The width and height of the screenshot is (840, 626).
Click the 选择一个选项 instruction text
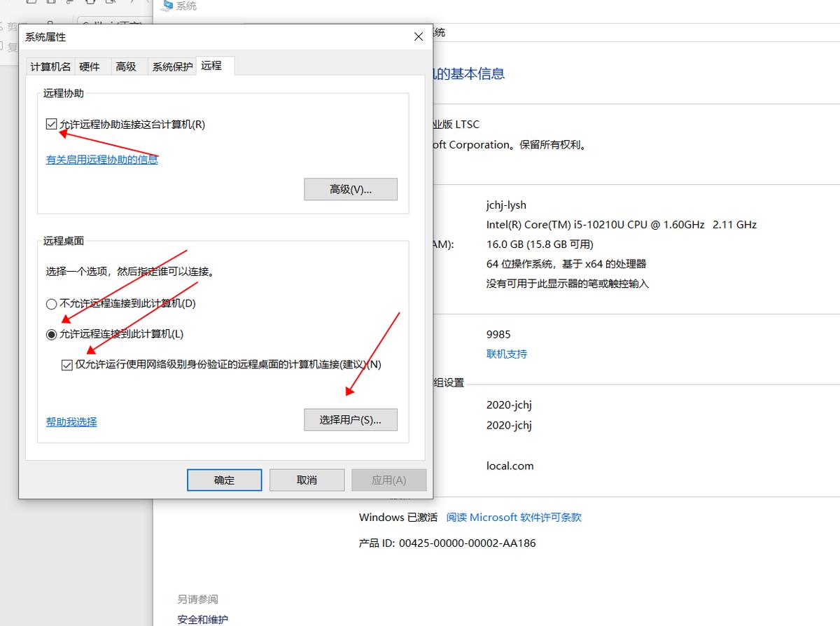(x=130, y=271)
